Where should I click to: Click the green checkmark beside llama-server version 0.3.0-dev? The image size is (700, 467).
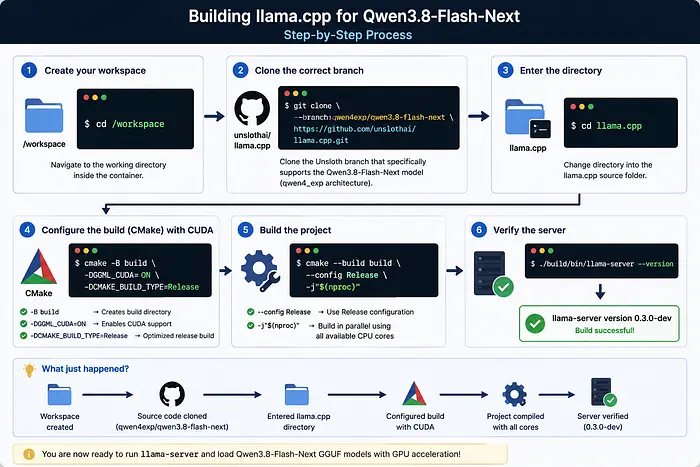(535, 324)
